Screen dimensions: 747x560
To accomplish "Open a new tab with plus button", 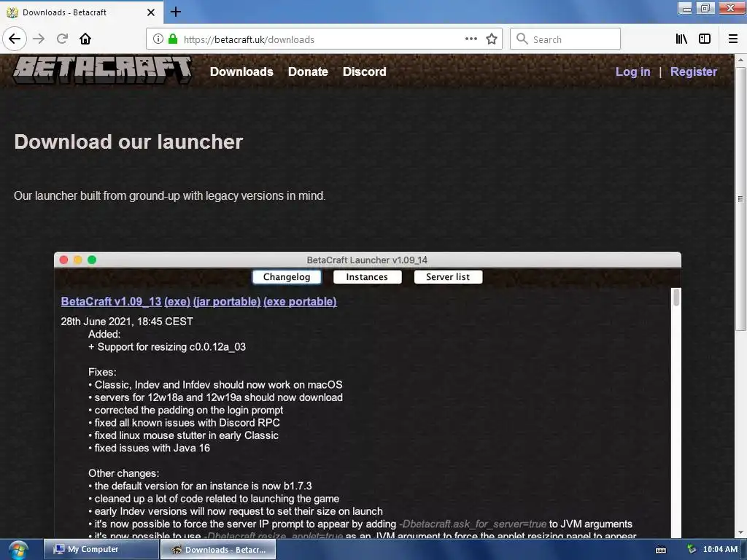I will tap(176, 12).
